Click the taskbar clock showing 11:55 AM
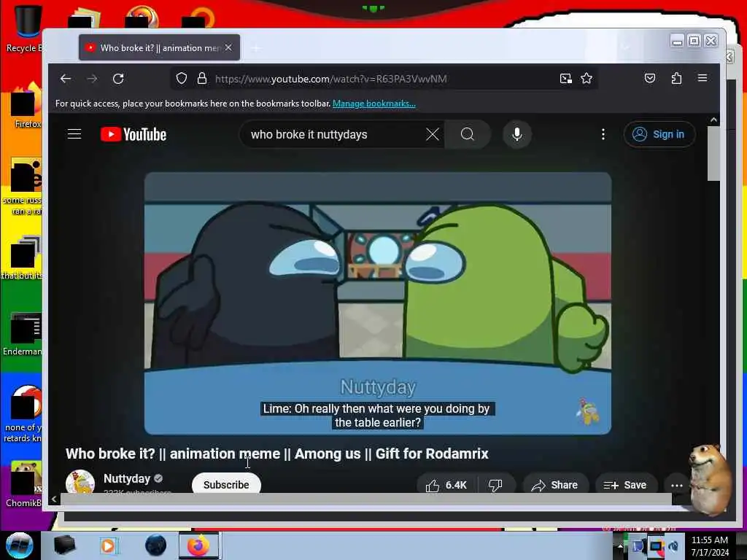 pyautogui.click(x=710, y=545)
